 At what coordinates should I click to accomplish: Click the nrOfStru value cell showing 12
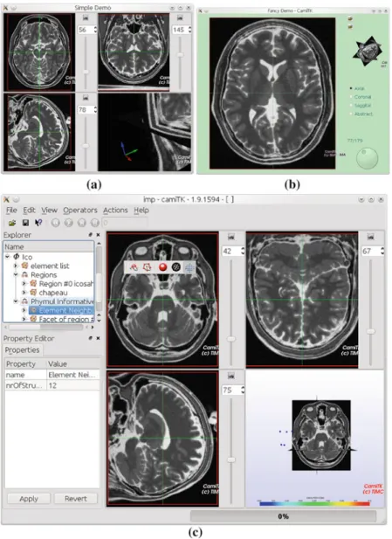[x=73, y=385]
